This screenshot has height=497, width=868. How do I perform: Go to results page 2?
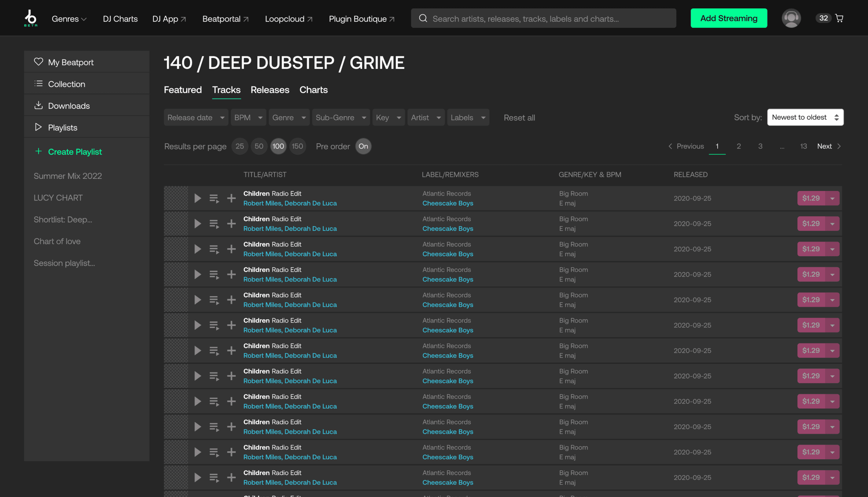tap(739, 146)
